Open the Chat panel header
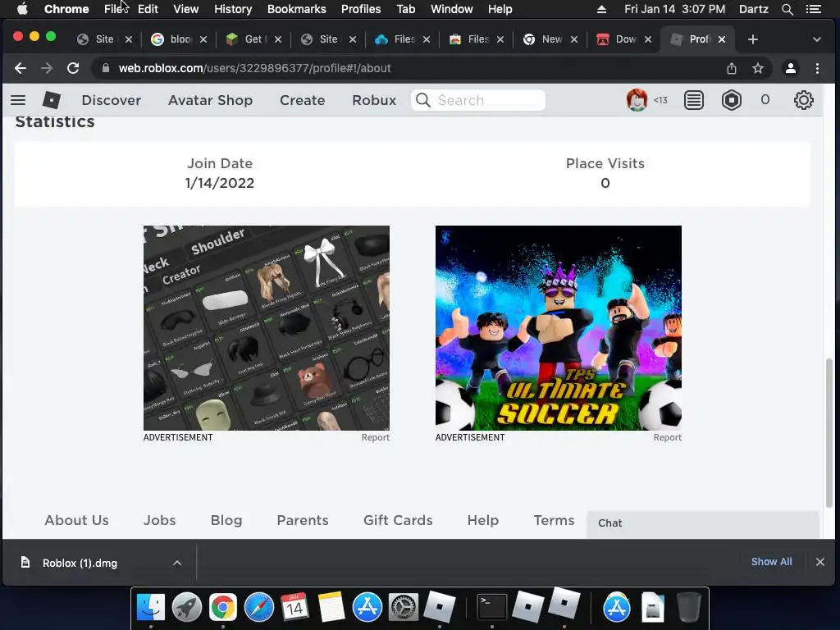Viewport: 840px width, 630px height. (702, 523)
